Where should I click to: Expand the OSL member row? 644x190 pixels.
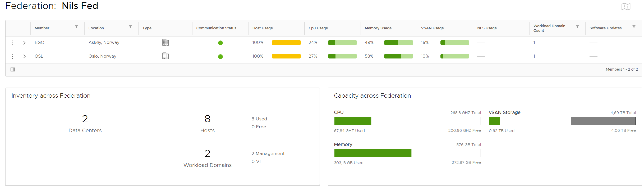(x=25, y=56)
